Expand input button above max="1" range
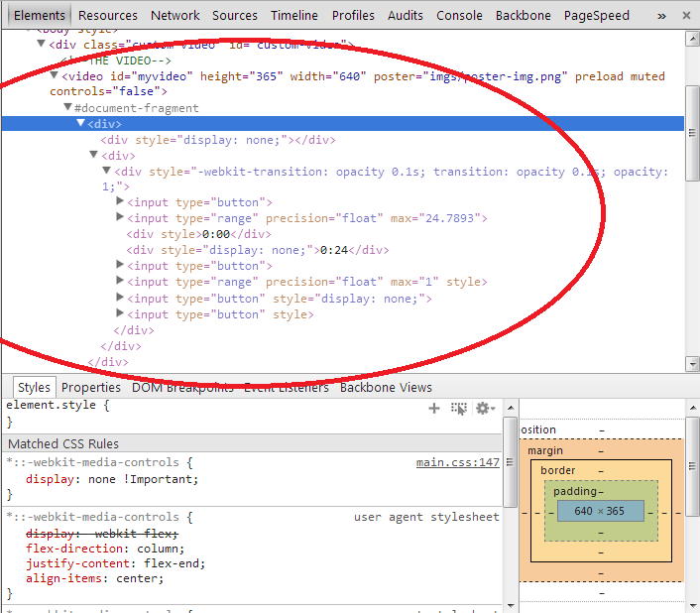Image resolution: width=700 pixels, height=613 pixels. coord(120,265)
